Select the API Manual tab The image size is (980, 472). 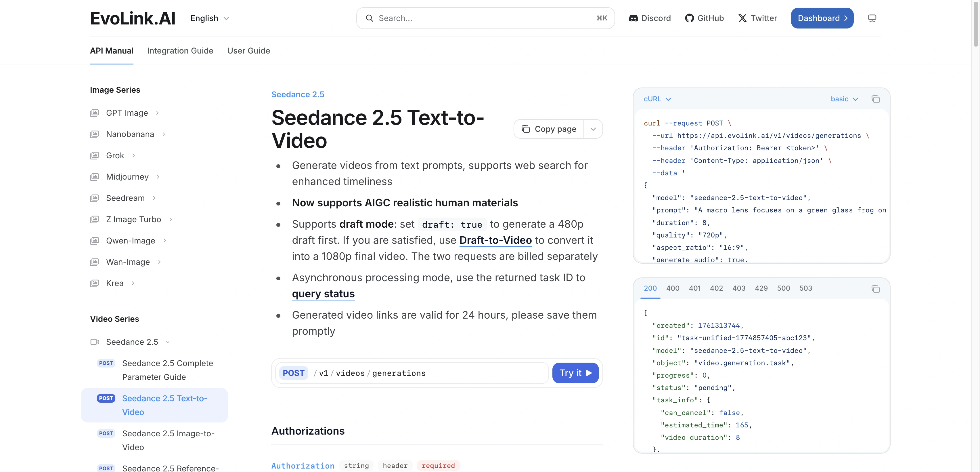point(112,51)
